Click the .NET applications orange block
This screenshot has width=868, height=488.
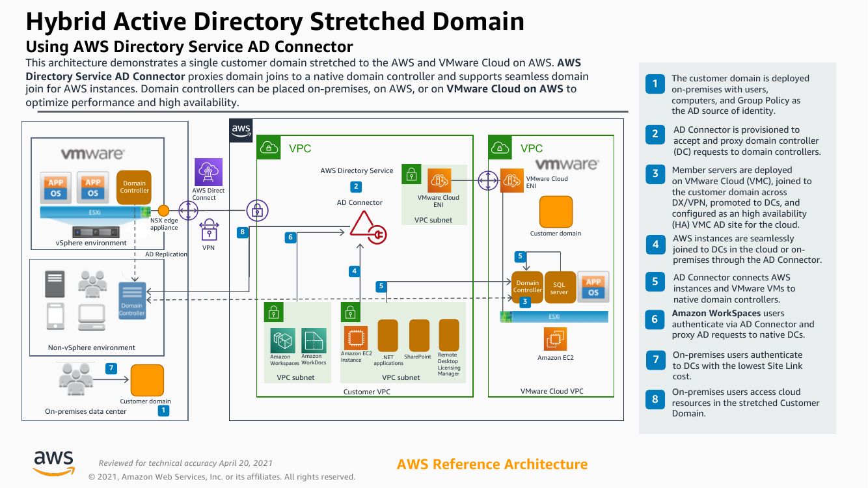388,336
